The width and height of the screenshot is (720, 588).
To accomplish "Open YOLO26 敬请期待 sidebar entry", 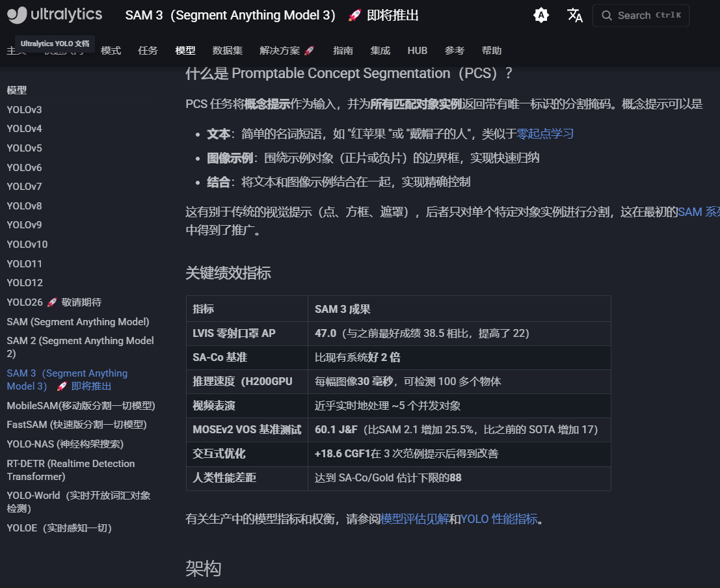I will pos(54,302).
